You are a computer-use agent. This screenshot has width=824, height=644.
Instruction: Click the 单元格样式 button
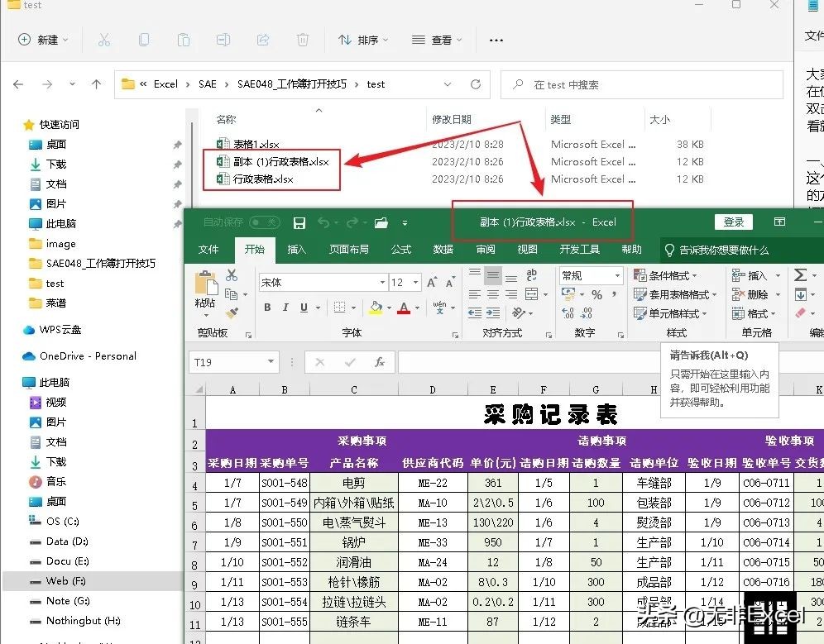click(x=671, y=313)
